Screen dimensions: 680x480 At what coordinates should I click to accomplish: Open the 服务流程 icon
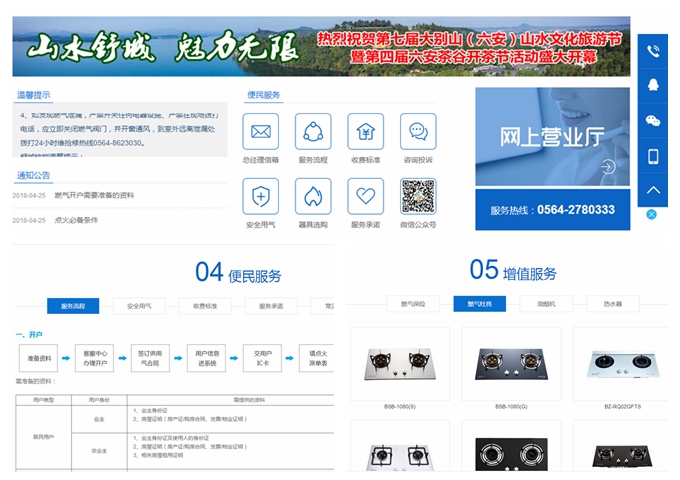[313, 132]
